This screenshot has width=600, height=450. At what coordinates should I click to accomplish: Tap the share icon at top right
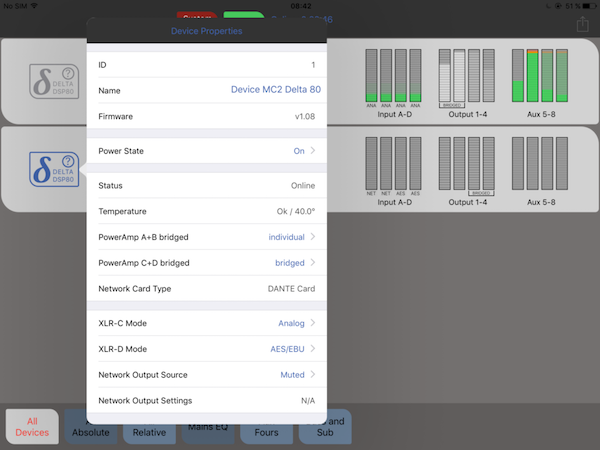[x=584, y=24]
